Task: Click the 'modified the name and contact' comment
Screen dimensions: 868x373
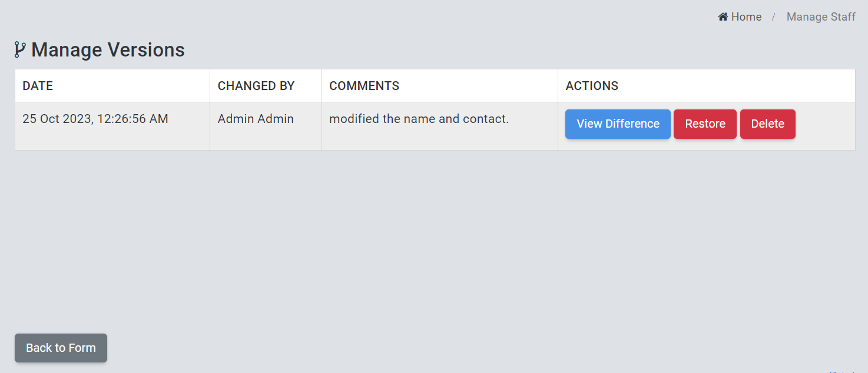Action: [x=419, y=119]
